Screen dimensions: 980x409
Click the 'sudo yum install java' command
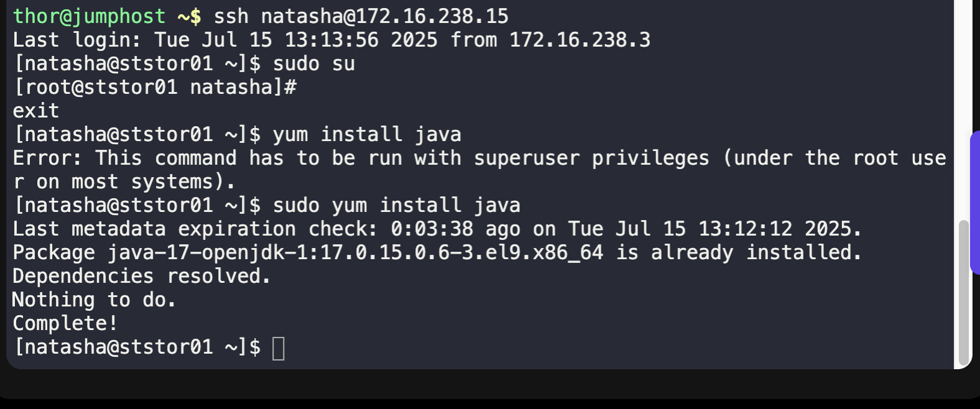pyautogui.click(x=396, y=205)
